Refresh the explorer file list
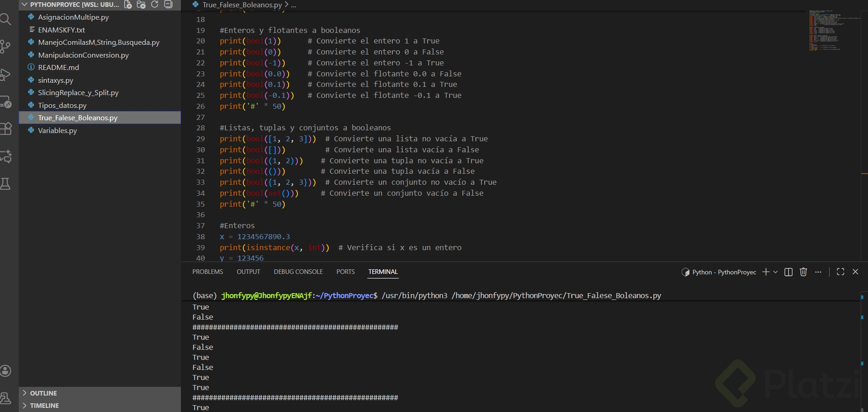868x412 pixels. 154,5
